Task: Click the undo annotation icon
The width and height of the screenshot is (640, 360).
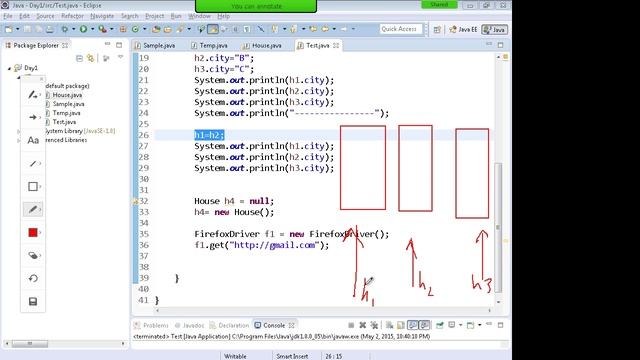Action: coord(33,278)
